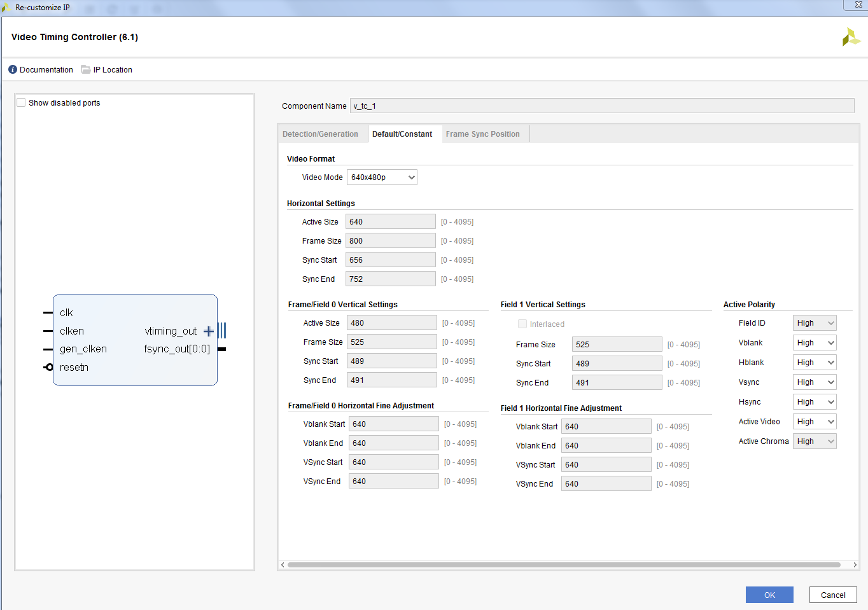Click the resetn port inverter circle
This screenshot has height=610, width=868.
(x=49, y=367)
